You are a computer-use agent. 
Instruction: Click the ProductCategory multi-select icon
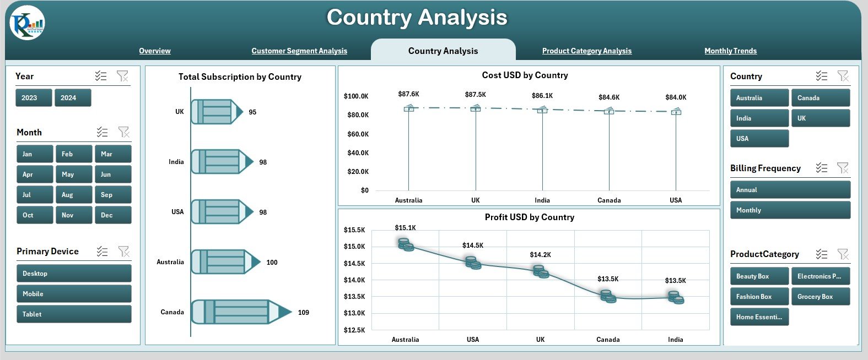click(821, 254)
